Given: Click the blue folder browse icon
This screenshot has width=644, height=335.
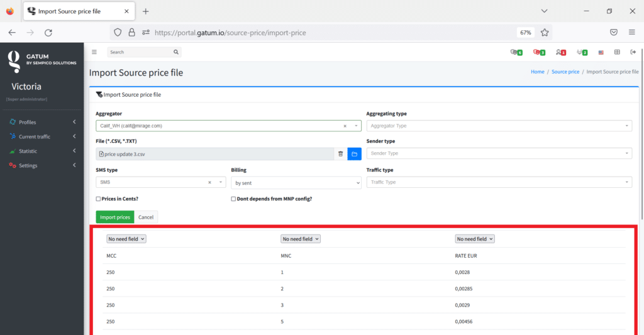Looking at the screenshot, I should [354, 154].
